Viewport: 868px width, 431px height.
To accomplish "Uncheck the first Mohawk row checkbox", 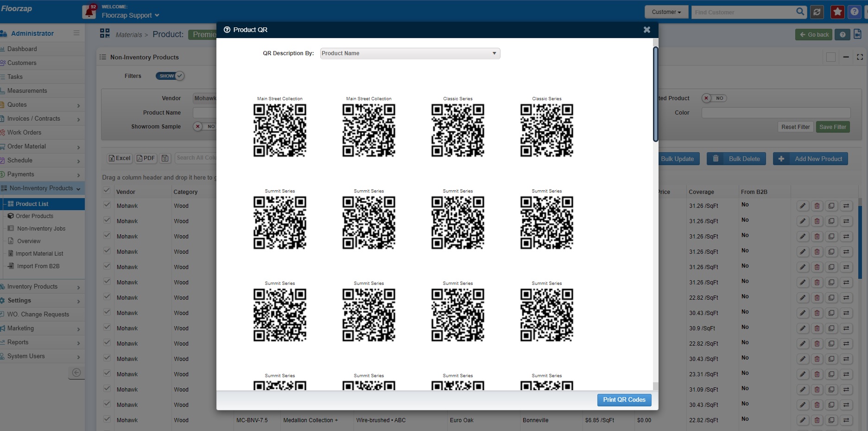I will [107, 205].
